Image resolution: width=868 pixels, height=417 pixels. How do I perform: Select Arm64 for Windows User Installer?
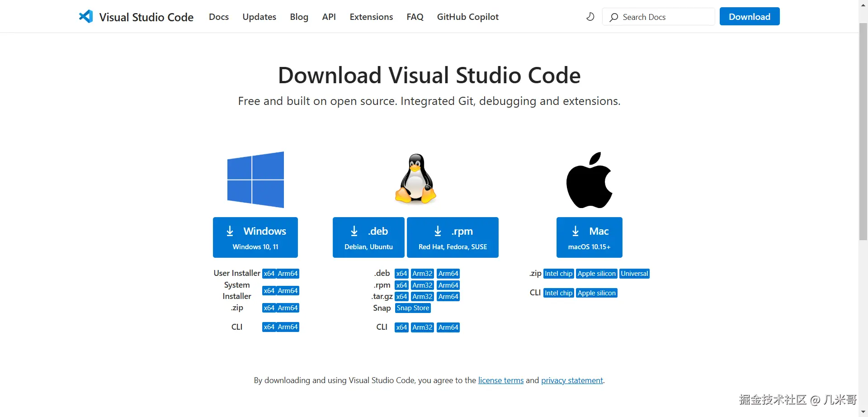(x=288, y=274)
